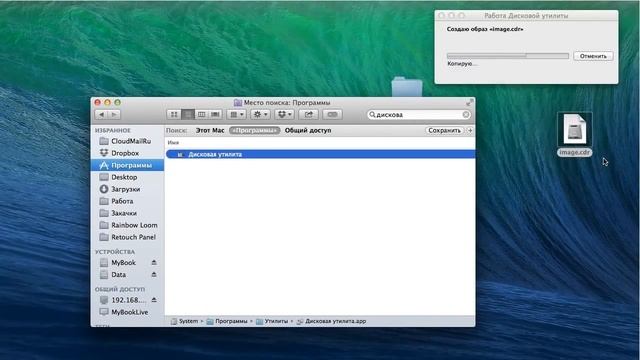Select Программы in the sidebar
Viewport: 640px width, 360px height.
coord(127,165)
